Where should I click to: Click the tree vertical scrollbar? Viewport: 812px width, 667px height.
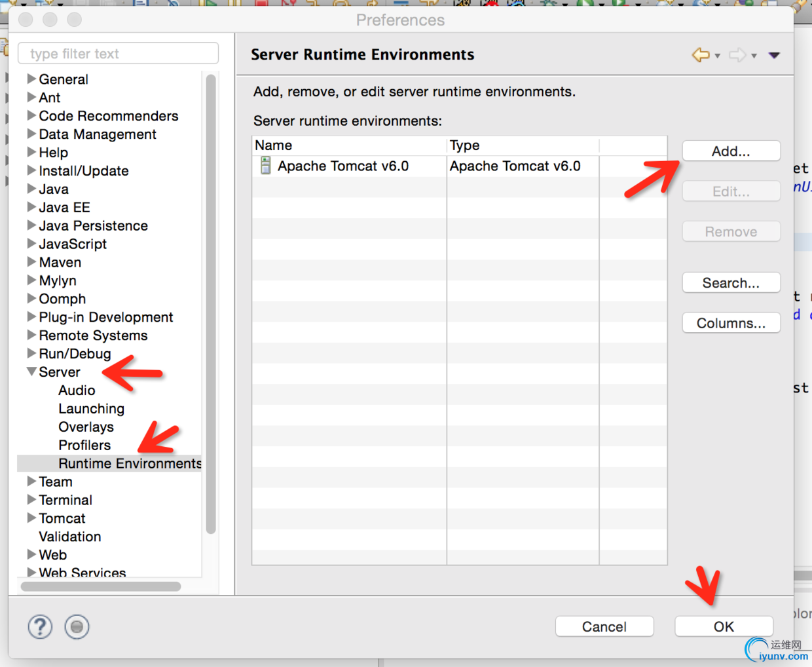[211, 305]
